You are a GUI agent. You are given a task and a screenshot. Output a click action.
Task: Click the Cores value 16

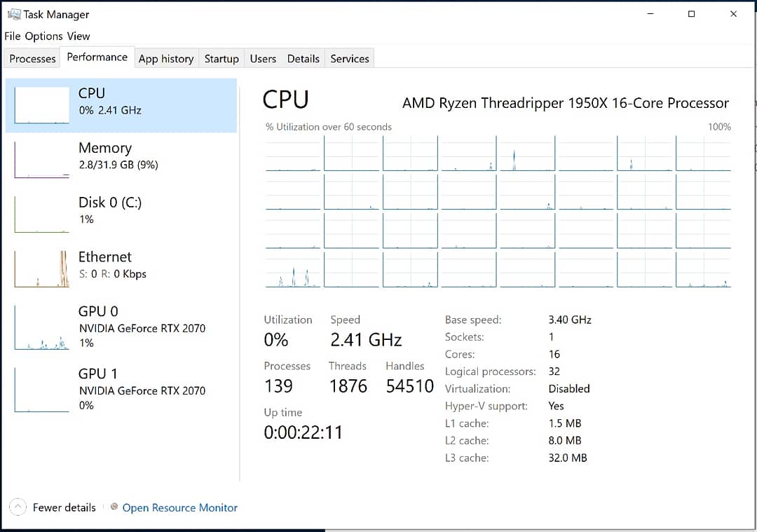[x=554, y=354]
